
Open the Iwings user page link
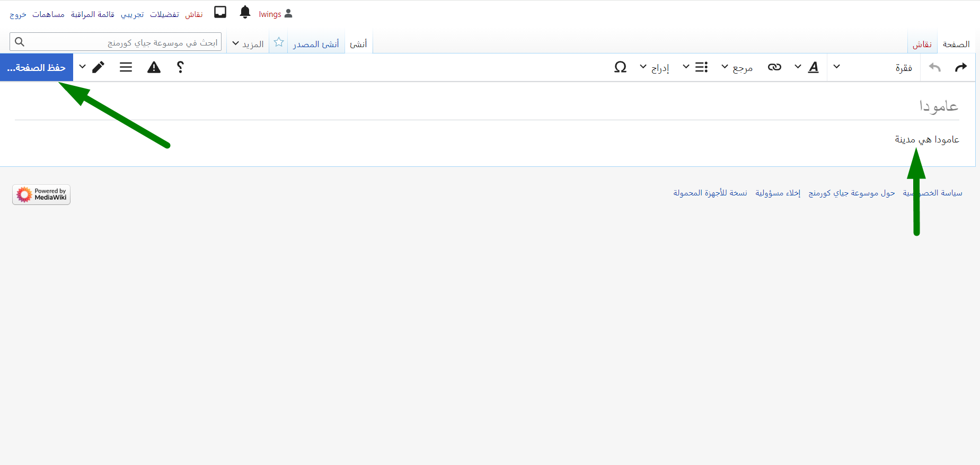tap(270, 14)
